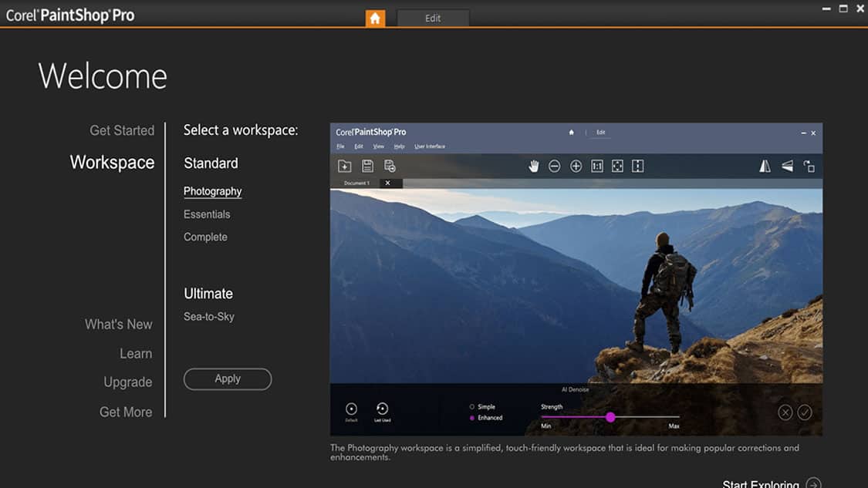Create a new image
Image resolution: width=868 pixels, height=488 pixels.
(346, 165)
